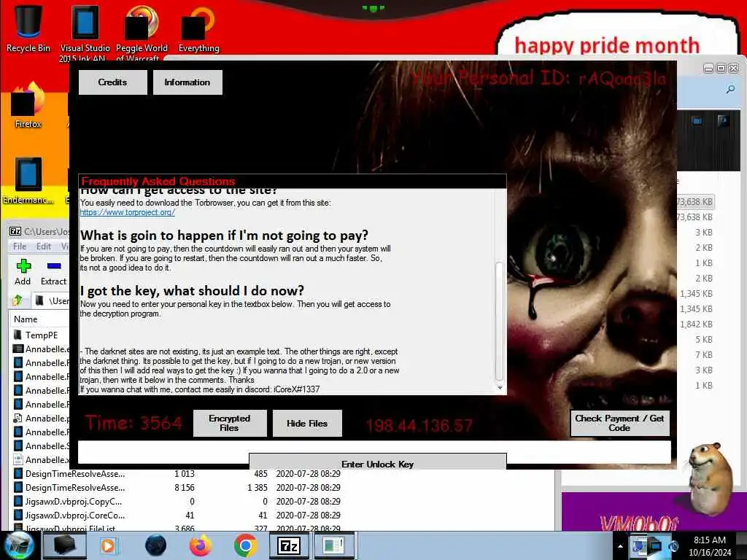Viewport: 747px width, 560px height.
Task: Click the Enter Unlock Key button
Action: [x=377, y=462]
